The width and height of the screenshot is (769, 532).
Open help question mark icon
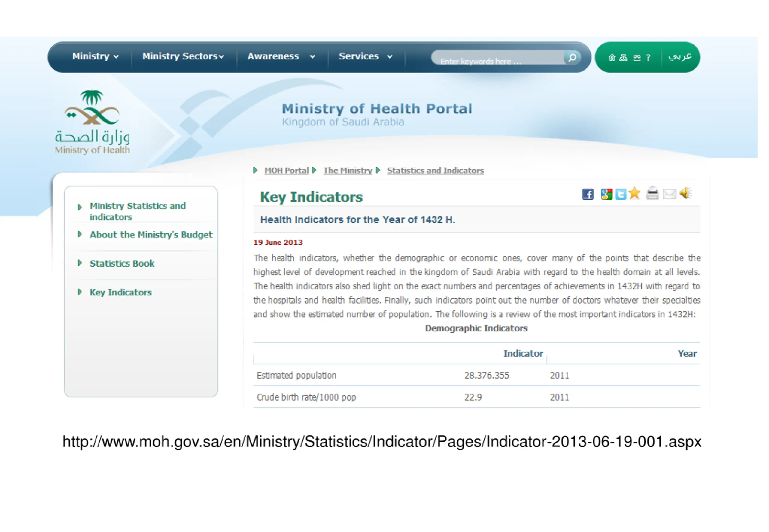(x=648, y=58)
